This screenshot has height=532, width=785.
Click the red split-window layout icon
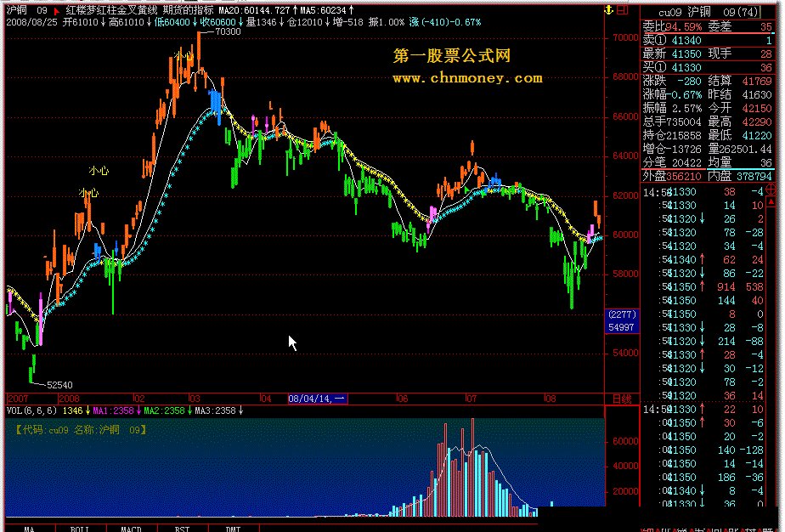(622, 9)
